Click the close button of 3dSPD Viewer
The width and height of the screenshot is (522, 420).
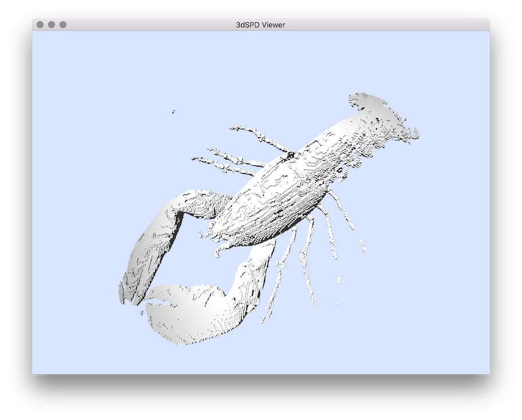click(x=40, y=25)
